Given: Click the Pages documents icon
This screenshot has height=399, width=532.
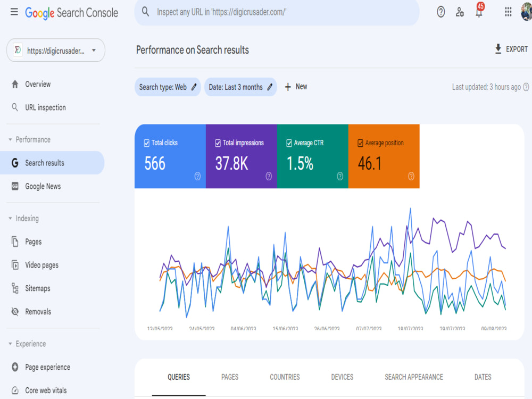Looking at the screenshot, I should pos(15,242).
